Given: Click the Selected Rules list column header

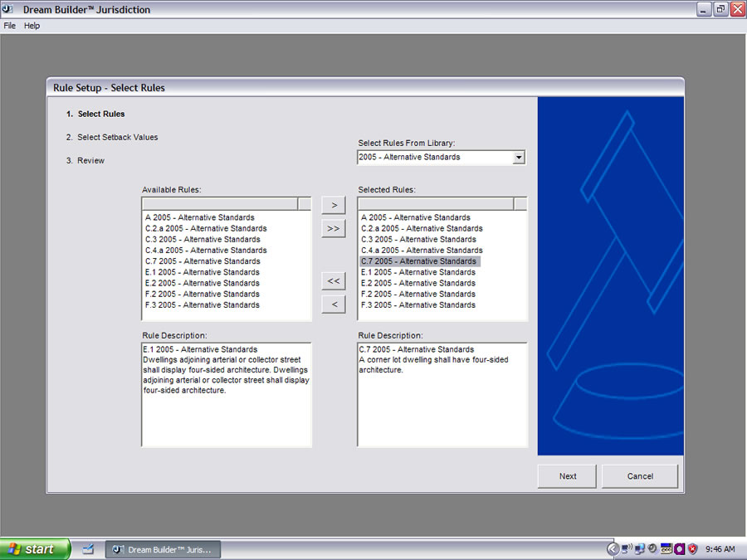Looking at the screenshot, I should [x=436, y=204].
